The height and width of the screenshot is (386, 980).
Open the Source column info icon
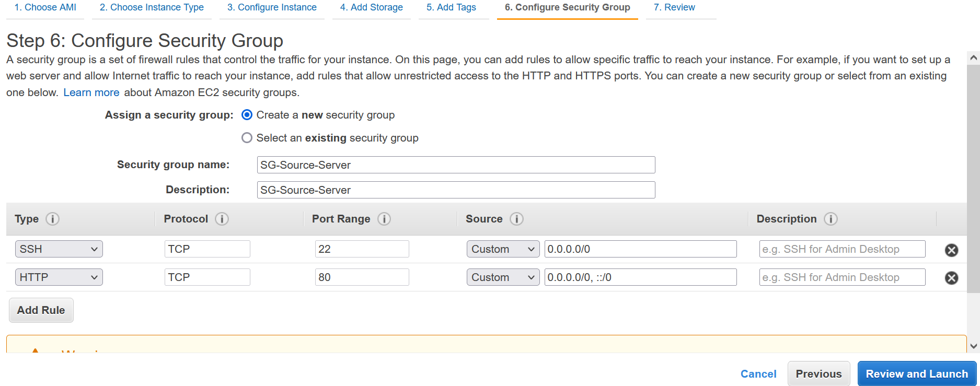click(x=516, y=219)
